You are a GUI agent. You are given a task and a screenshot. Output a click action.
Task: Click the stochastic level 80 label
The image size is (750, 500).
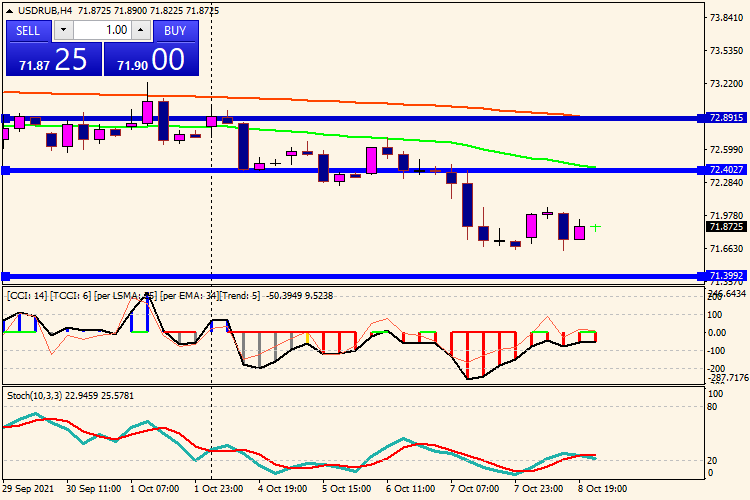712,407
